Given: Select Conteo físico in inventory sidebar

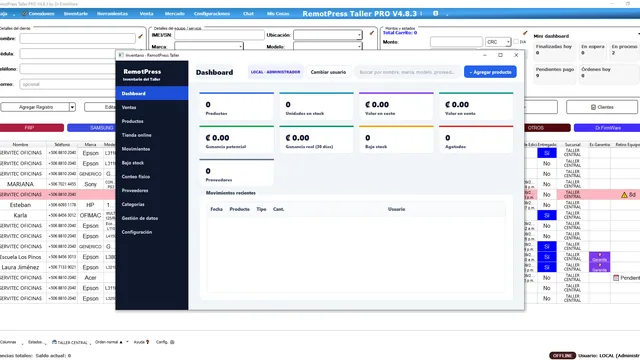Looking at the screenshot, I should tap(152, 177).
